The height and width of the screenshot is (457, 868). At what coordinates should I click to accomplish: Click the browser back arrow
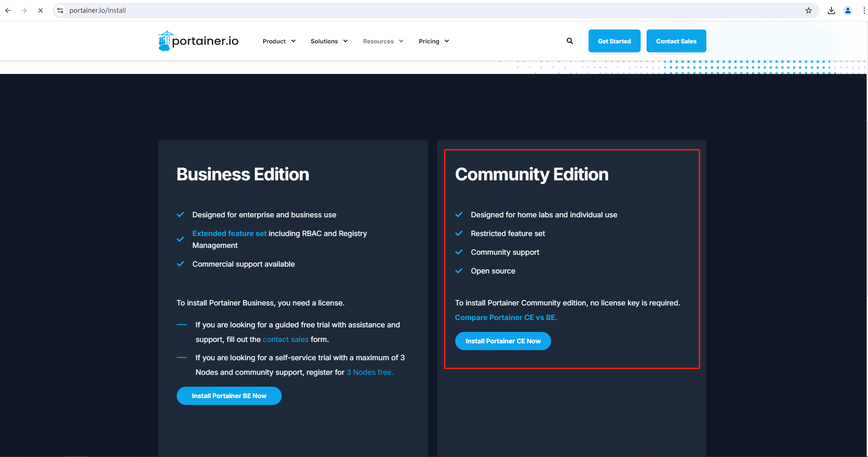8,11
